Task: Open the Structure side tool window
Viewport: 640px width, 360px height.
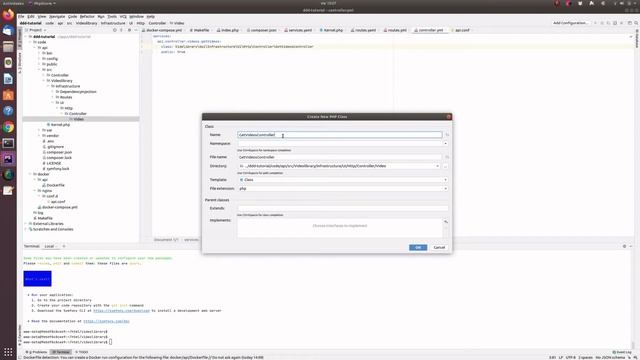Action: (20, 63)
